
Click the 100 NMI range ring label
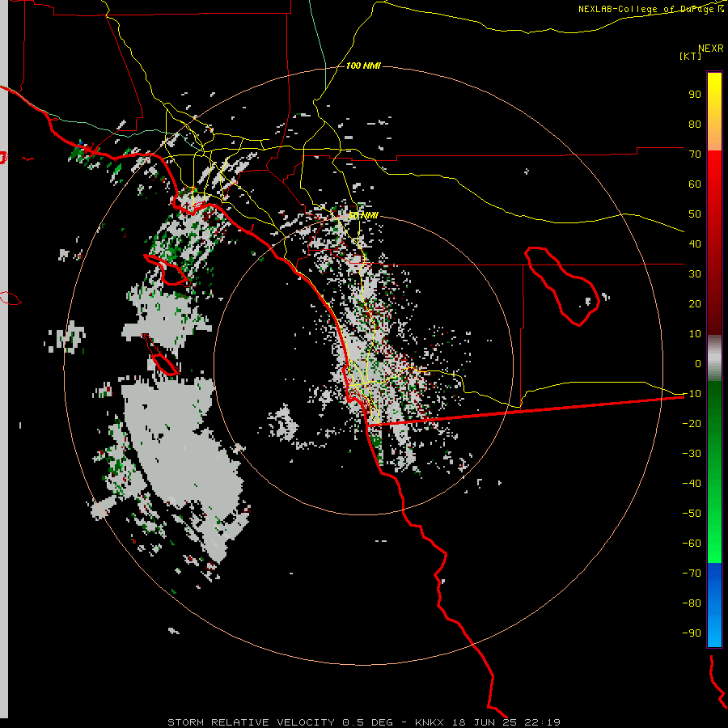click(363, 66)
